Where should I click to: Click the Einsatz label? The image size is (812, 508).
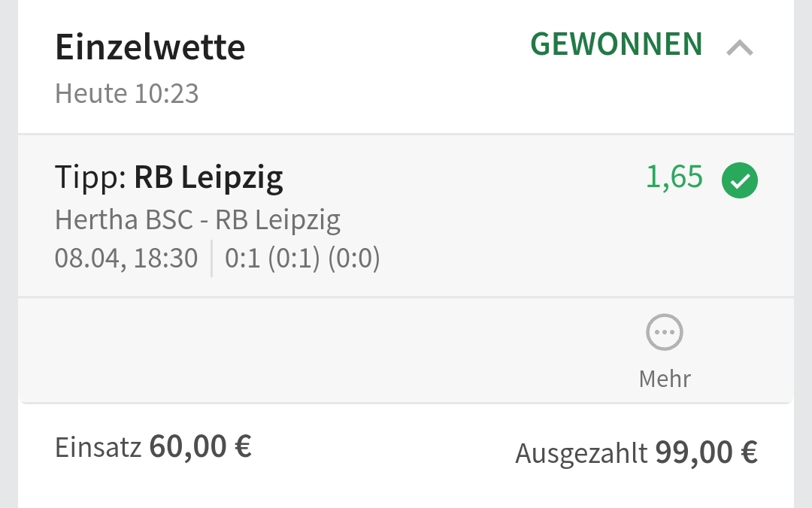point(98,448)
